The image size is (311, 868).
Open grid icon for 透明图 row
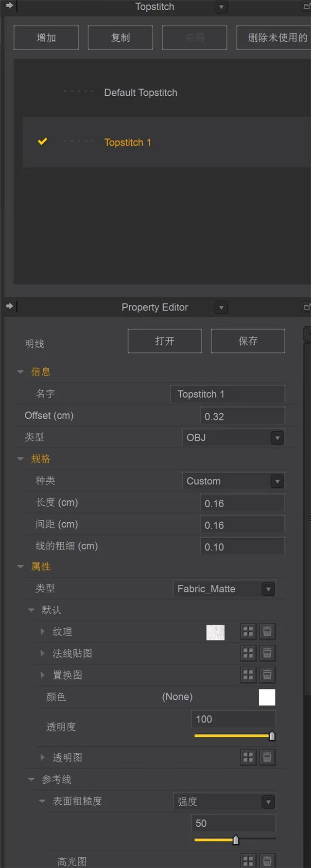click(x=248, y=757)
